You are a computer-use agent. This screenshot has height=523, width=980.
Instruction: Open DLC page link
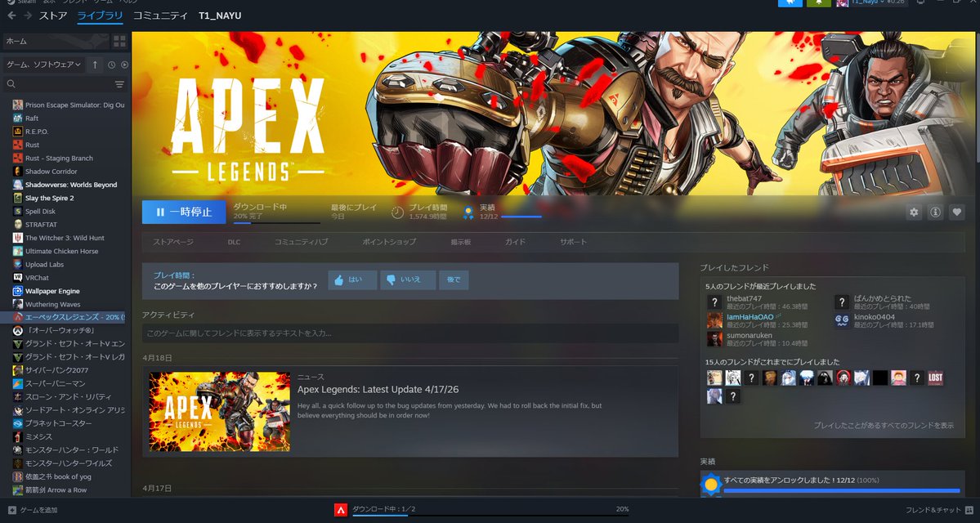[234, 242]
